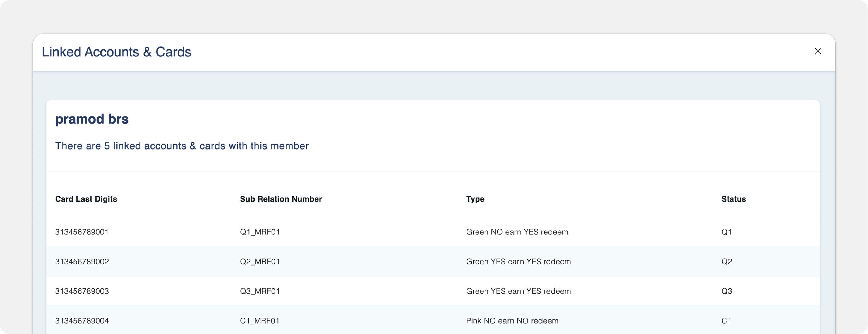The image size is (868, 334).
Task: Select card number 313456789003
Action: [82, 291]
